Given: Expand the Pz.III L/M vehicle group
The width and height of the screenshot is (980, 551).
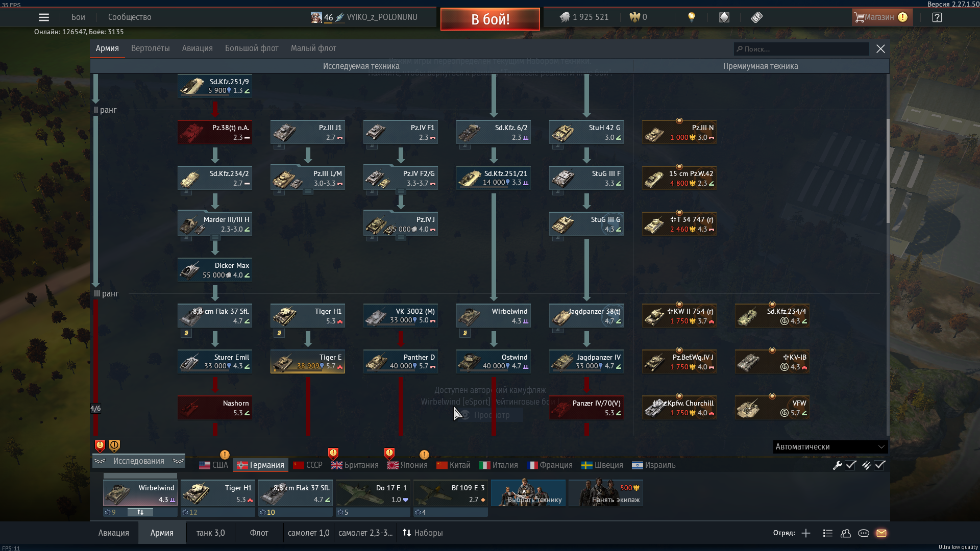Looking at the screenshot, I should click(308, 192).
